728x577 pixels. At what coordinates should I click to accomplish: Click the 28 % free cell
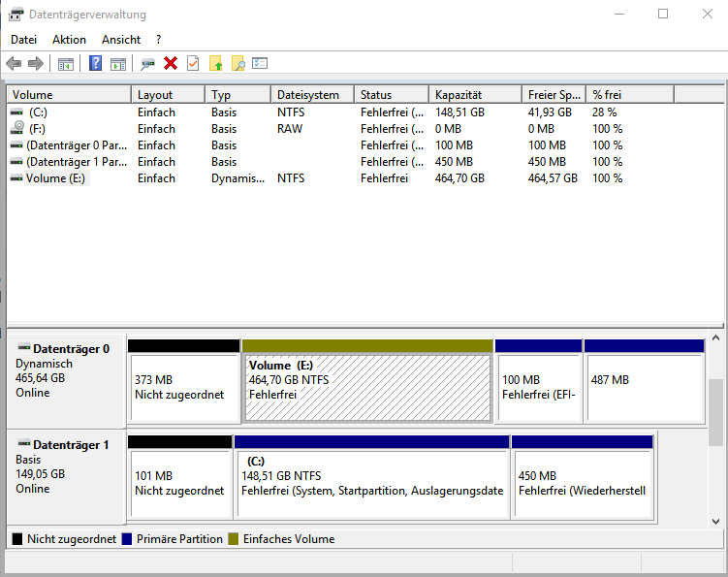pyautogui.click(x=604, y=112)
